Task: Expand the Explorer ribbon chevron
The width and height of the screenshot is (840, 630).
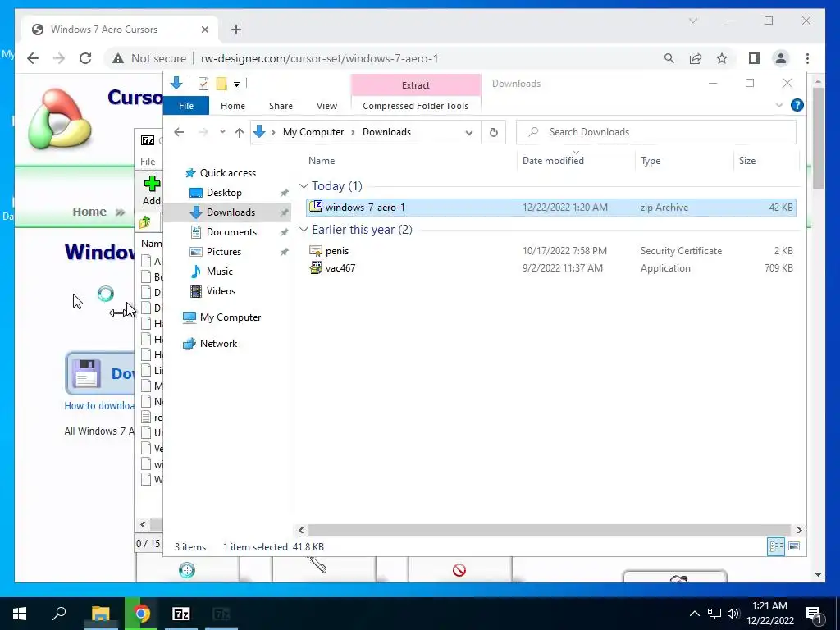Action: click(x=779, y=105)
